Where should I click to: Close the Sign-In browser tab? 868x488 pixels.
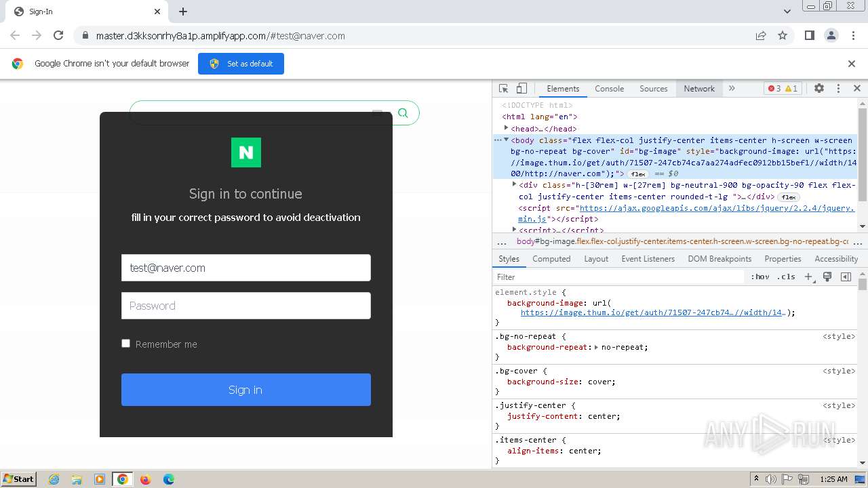point(157,12)
